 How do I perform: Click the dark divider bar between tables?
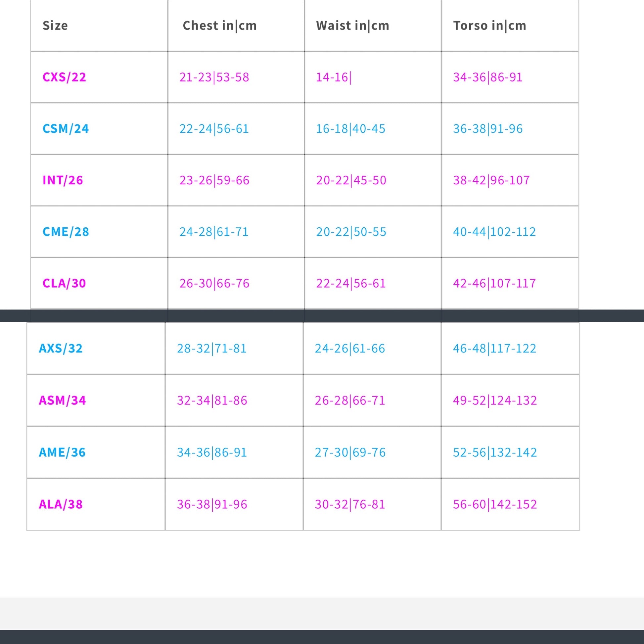click(x=322, y=316)
